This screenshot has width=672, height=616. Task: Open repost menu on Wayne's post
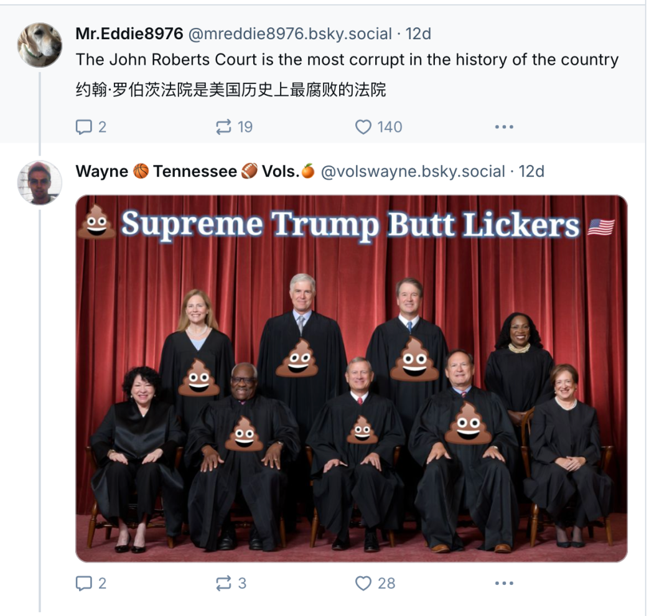pos(223,583)
